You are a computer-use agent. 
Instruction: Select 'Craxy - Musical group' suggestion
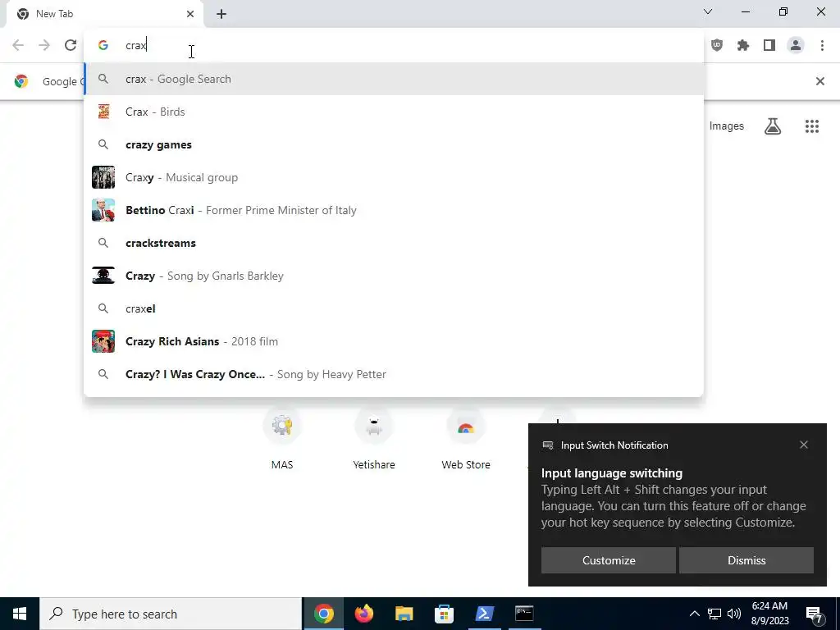[394, 177]
